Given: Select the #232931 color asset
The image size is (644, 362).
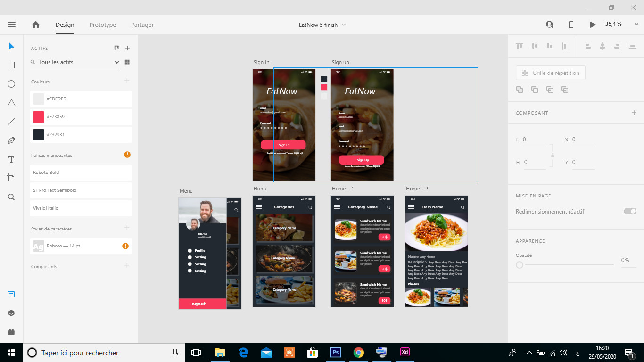Looking at the screenshot, I should click(81, 134).
